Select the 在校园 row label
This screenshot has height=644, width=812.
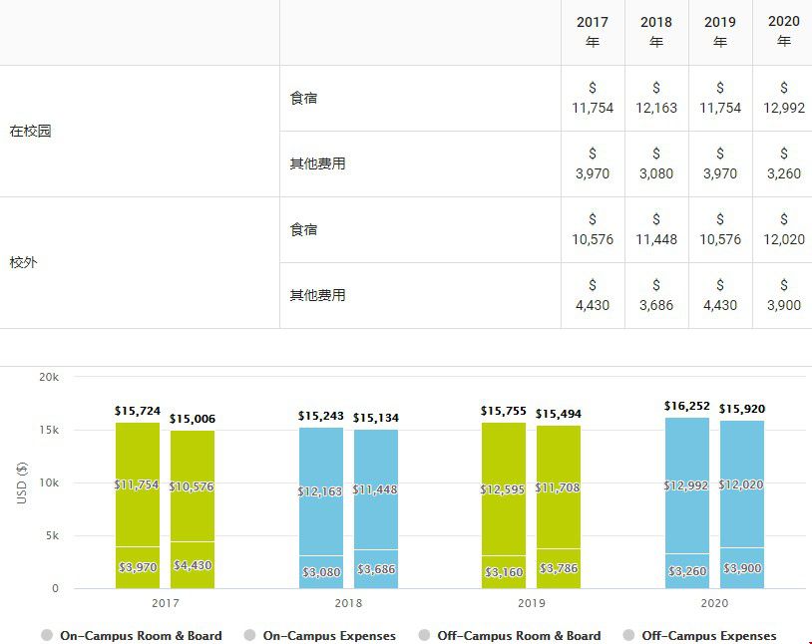click(30, 131)
